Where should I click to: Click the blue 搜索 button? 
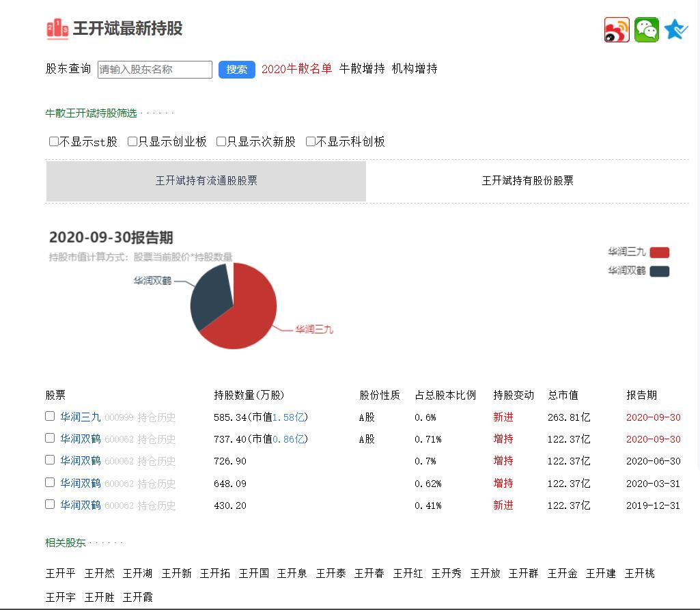pyautogui.click(x=236, y=70)
